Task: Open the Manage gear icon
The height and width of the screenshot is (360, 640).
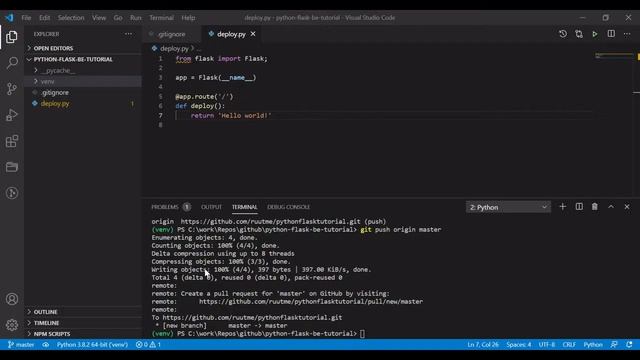Action: click(x=12, y=325)
